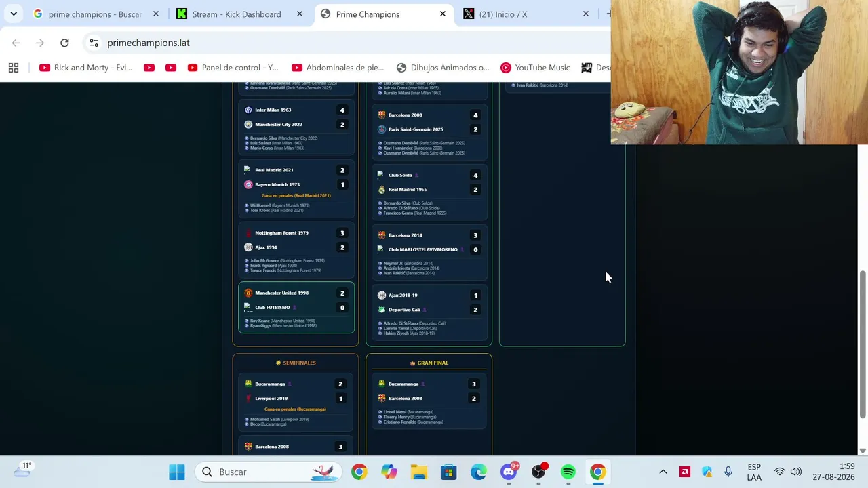This screenshot has width=868, height=488.
Task: Open Microsoft Edge from the taskbar
Action: click(x=478, y=472)
